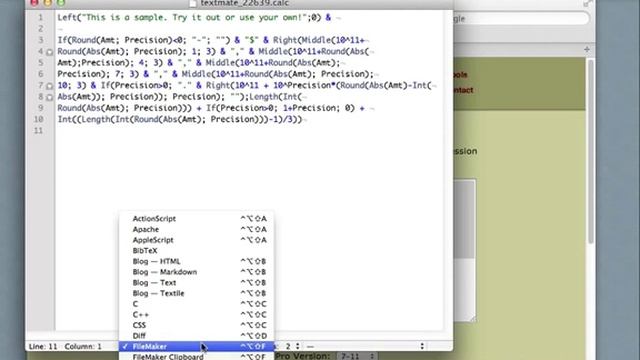Click the browser Google search field
This screenshot has width=640, height=360.
[521, 18]
